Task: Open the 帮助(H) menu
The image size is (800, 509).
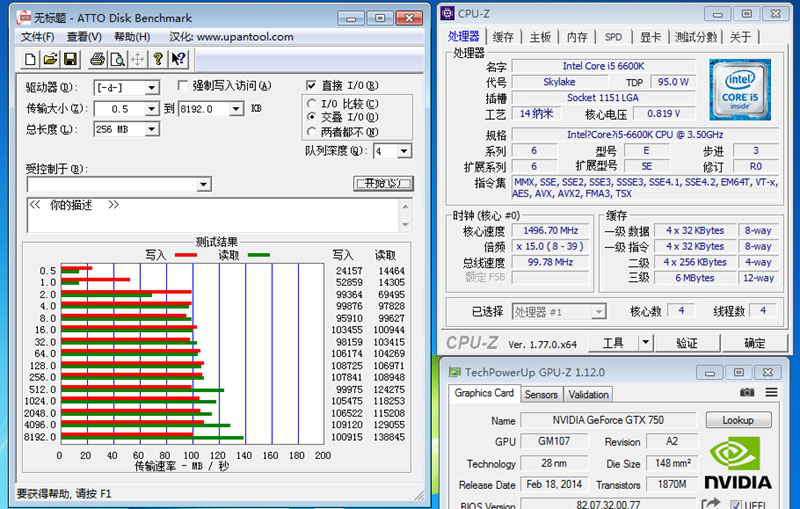Action: coord(132,37)
